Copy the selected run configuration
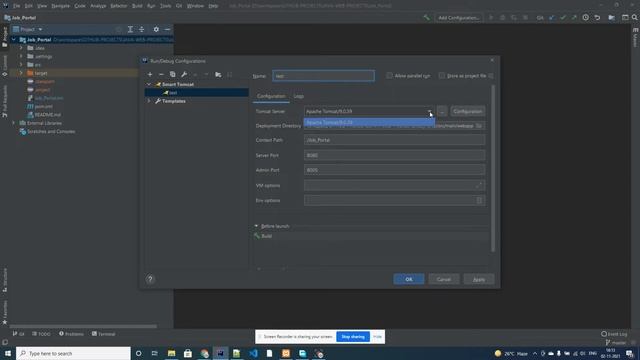 tap(173, 74)
